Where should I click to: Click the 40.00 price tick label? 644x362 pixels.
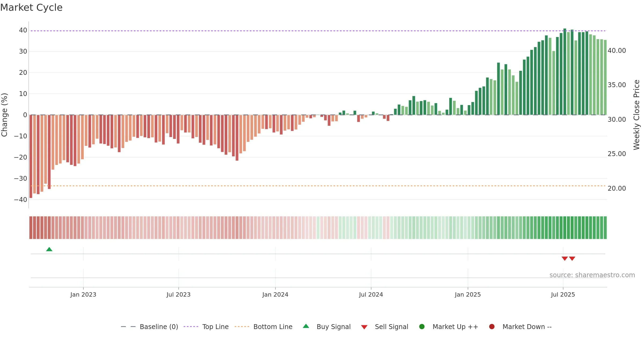point(617,50)
